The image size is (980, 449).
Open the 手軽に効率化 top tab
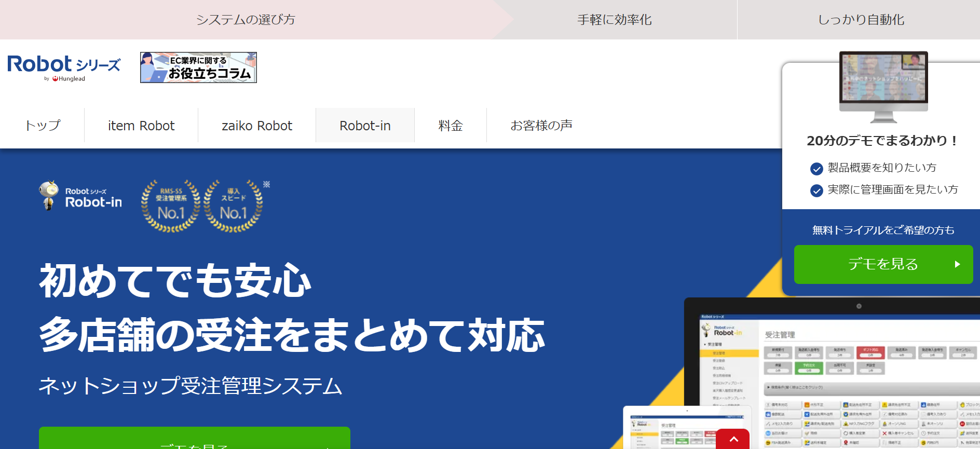coord(615,20)
